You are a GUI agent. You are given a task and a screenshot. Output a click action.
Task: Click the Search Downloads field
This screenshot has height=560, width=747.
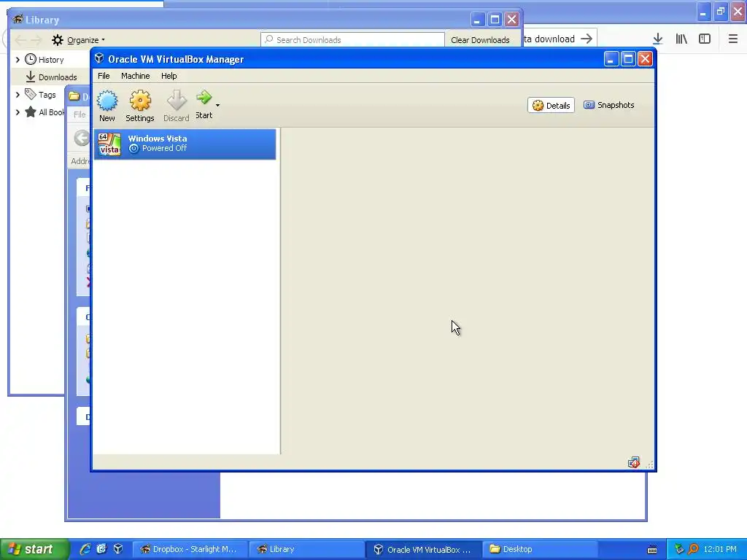[352, 40]
